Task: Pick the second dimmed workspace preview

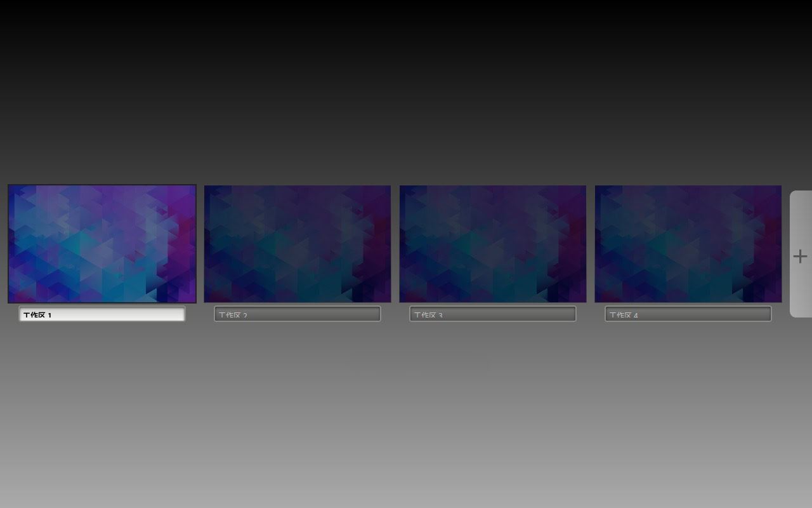Action: [298, 244]
